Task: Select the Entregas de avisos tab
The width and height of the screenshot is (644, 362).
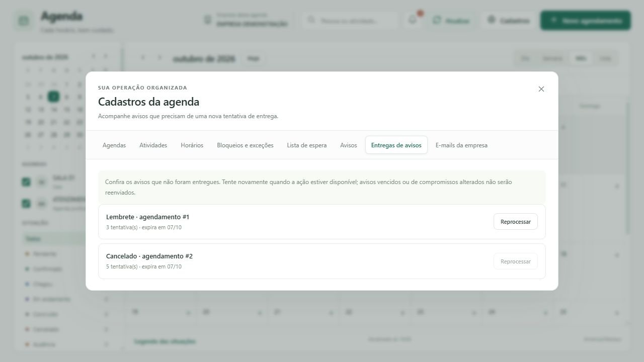Action: [x=396, y=145]
